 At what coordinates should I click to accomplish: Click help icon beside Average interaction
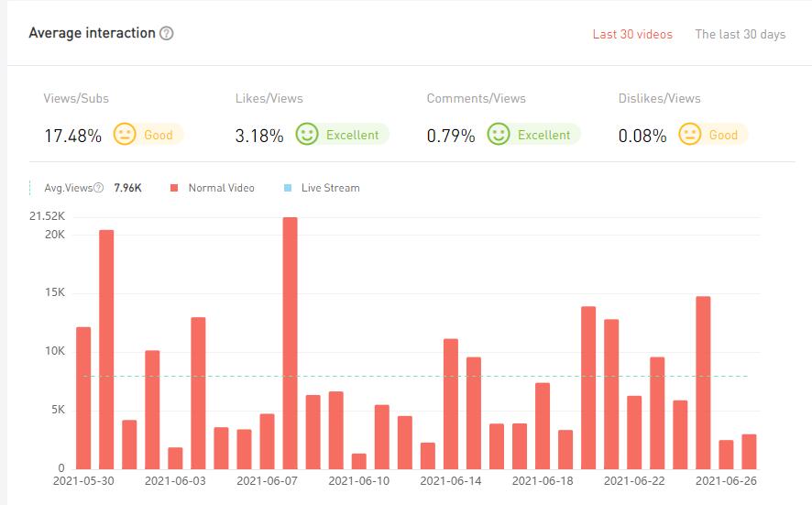coord(166,34)
